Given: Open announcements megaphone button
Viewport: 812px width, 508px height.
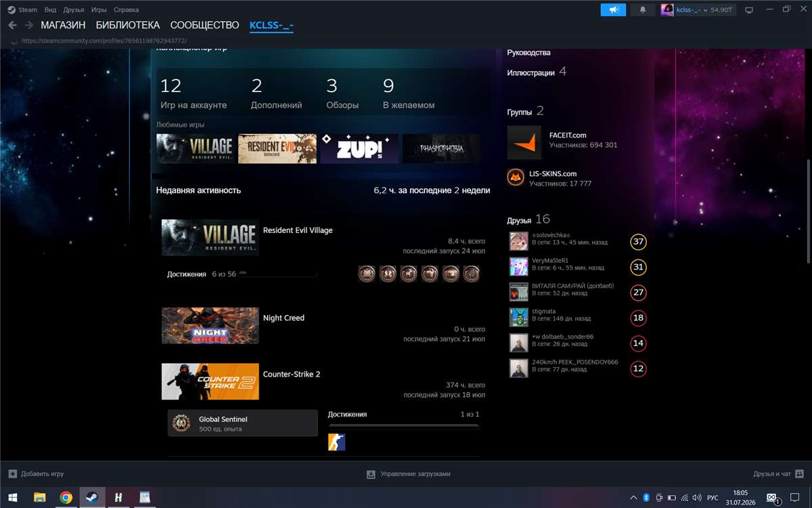Looking at the screenshot, I should pos(613,9).
